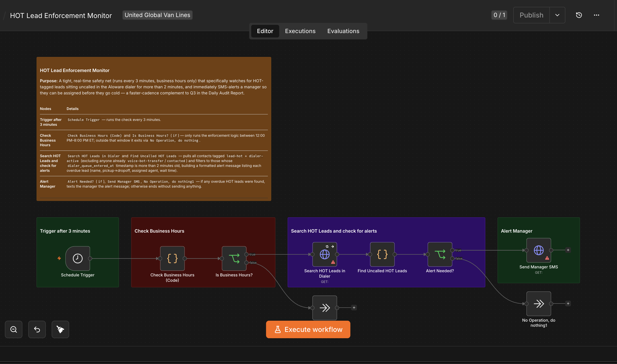Add node after No Operation nothing1 plus
617x364 pixels.
(568, 304)
